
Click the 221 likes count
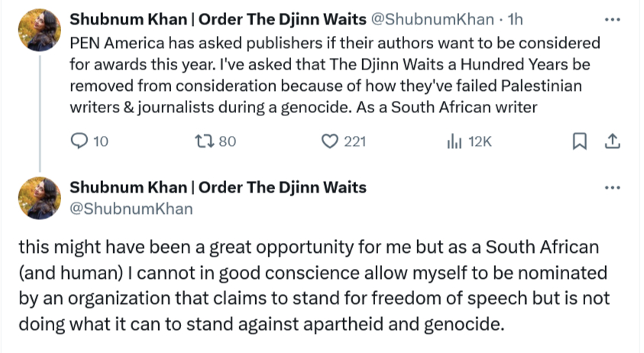click(x=355, y=141)
